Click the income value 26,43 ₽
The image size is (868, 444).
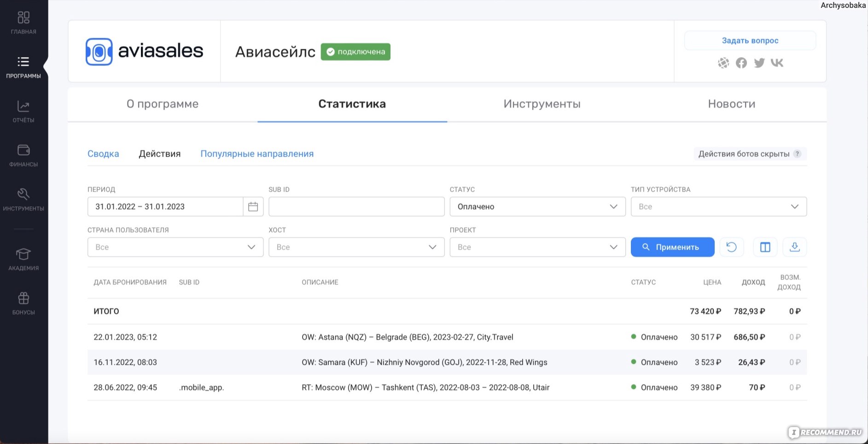751,362
